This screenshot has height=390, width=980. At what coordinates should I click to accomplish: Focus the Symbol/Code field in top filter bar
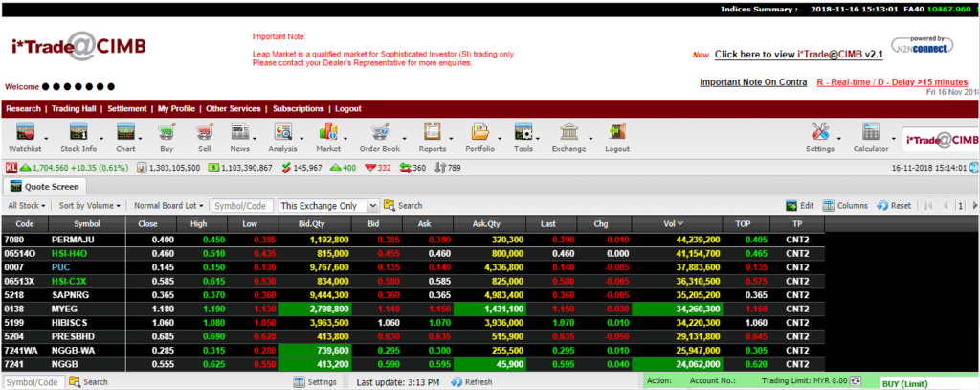(x=242, y=205)
